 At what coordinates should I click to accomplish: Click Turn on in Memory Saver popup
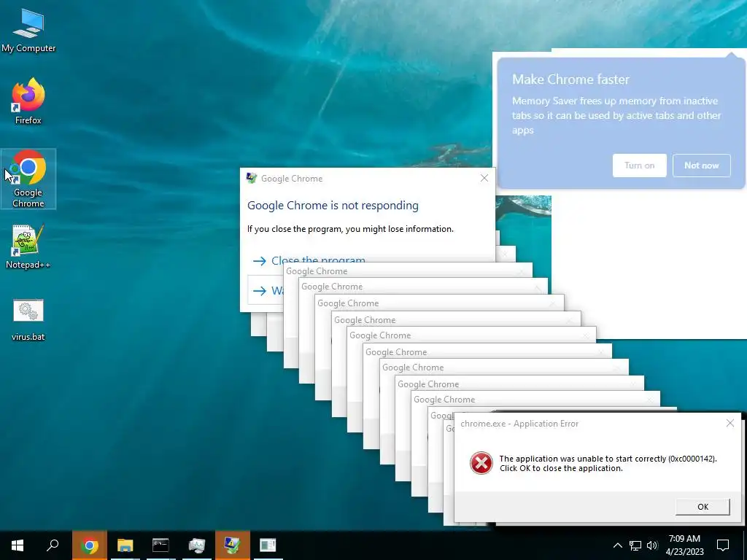639,166
